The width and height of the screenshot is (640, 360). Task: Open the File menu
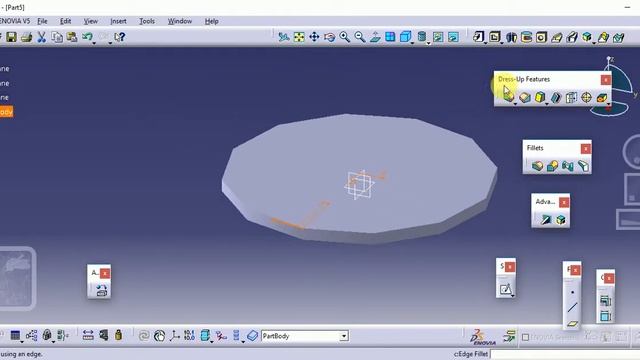coord(42,21)
